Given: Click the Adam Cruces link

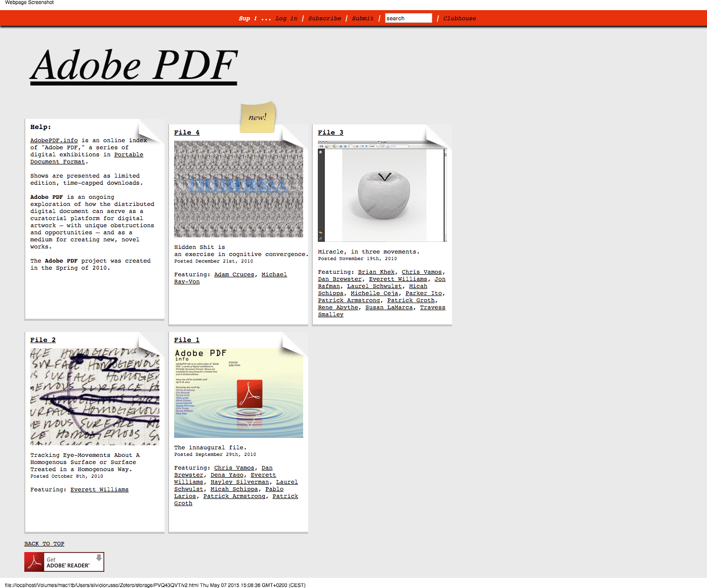Looking at the screenshot, I should pyautogui.click(x=234, y=275).
